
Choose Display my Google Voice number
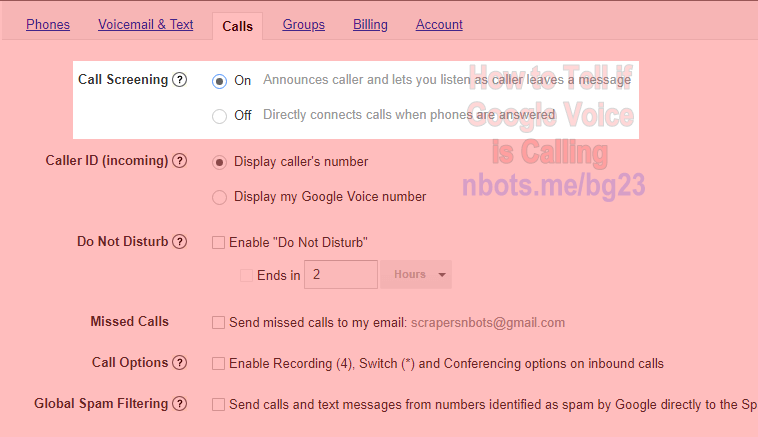pos(219,197)
